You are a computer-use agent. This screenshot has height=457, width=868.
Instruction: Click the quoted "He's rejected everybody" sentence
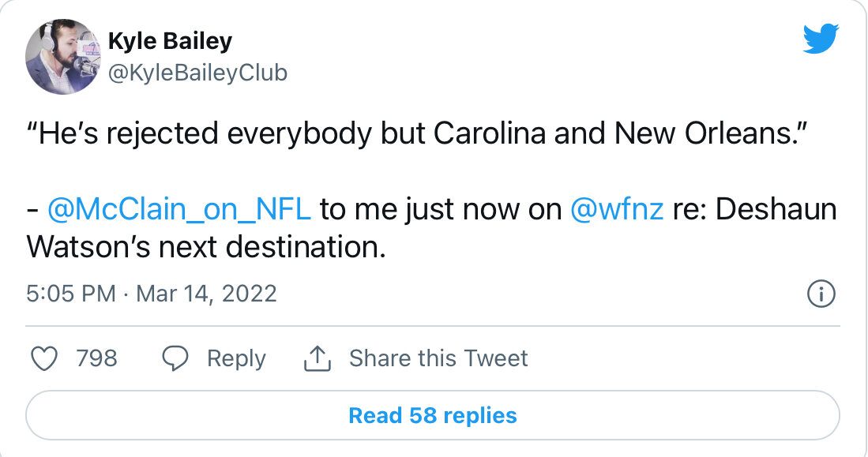(213, 135)
